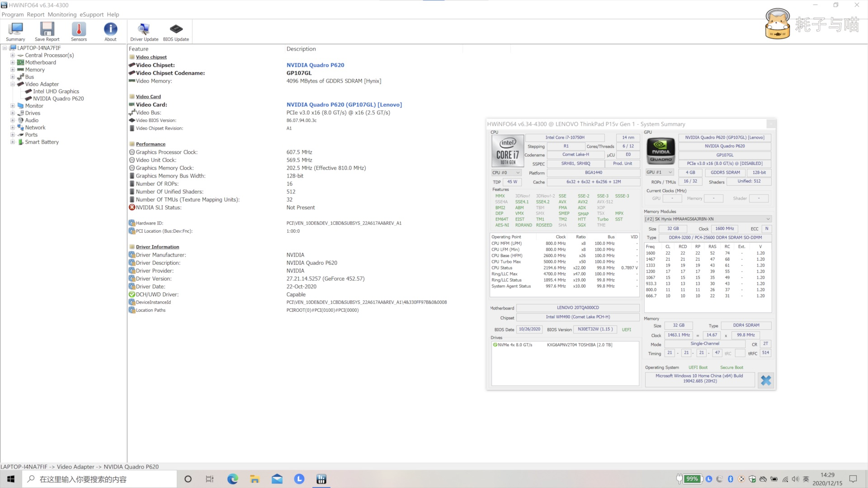Select Intel UHD Graphics in tree
Image resolution: width=868 pixels, height=488 pixels.
coord(56,91)
